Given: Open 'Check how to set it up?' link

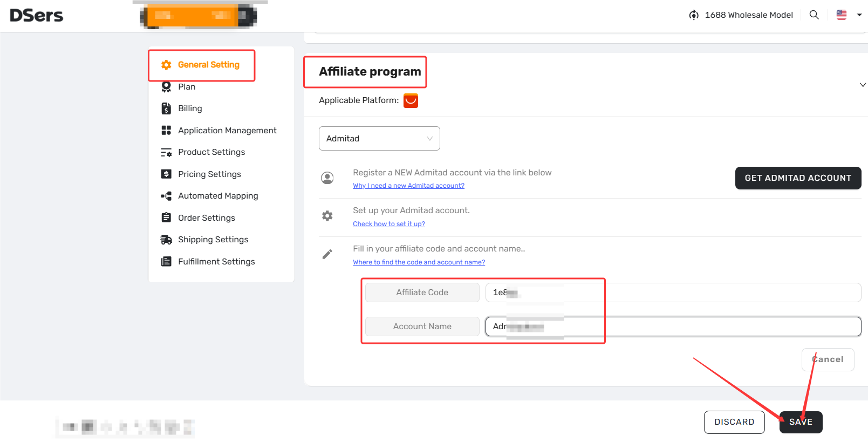Looking at the screenshot, I should [389, 224].
